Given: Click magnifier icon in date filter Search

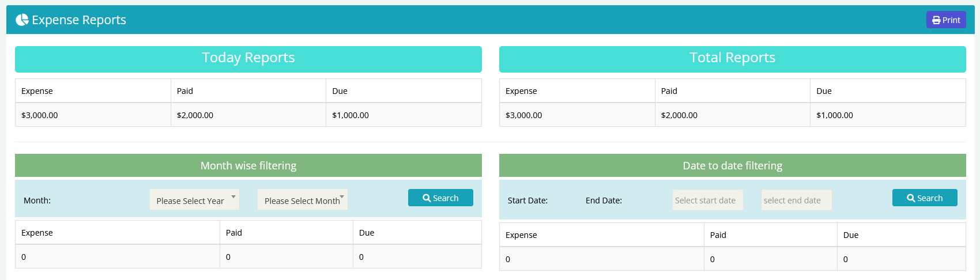Looking at the screenshot, I should pyautogui.click(x=911, y=198).
